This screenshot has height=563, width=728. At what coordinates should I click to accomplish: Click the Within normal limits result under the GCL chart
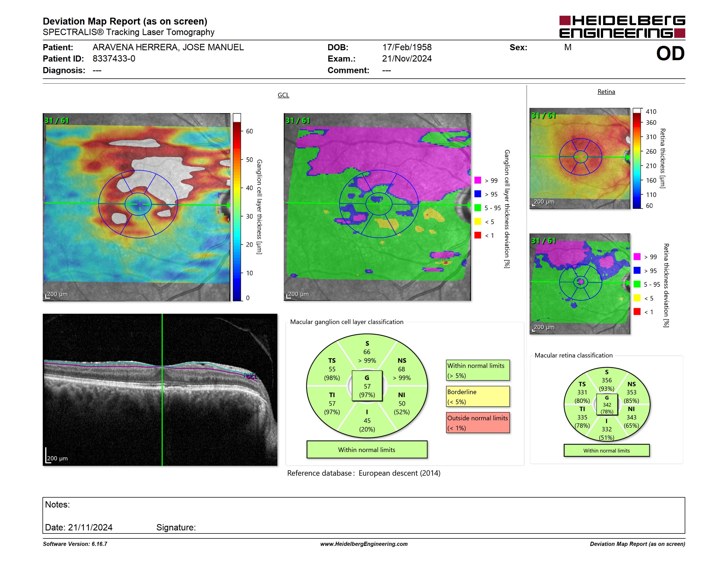367,450
